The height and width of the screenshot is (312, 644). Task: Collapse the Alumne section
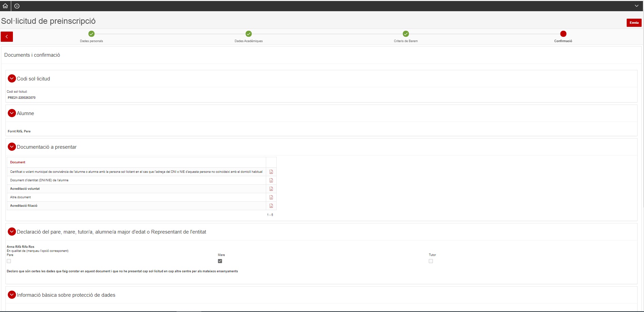[12, 113]
